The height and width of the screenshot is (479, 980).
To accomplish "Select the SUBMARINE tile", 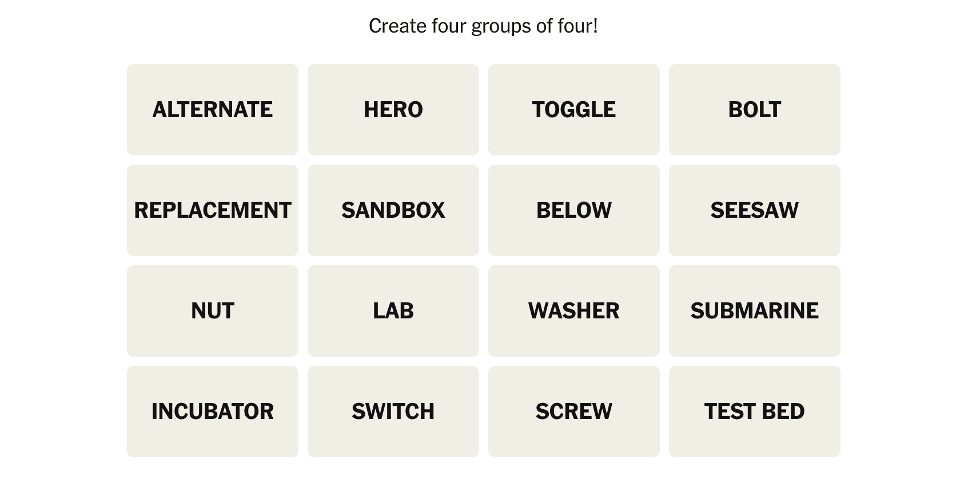I will pos(754,311).
